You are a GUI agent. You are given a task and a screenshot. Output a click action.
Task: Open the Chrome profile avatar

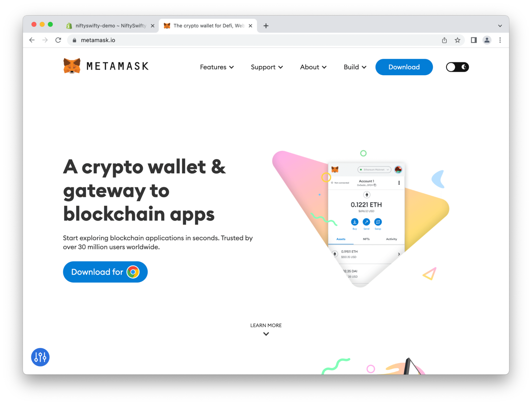click(x=487, y=40)
